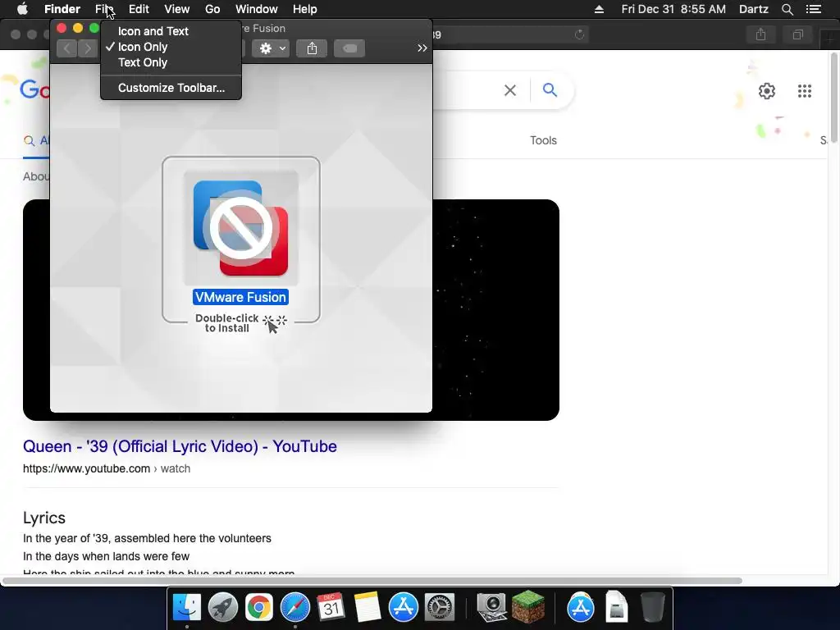
Task: Click the Finder edit tags button
Action: click(349, 48)
